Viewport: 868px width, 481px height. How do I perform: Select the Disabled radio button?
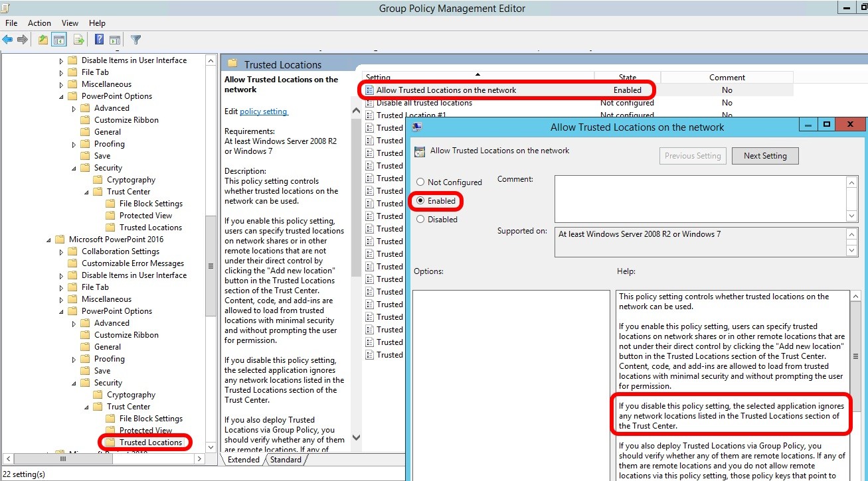[x=420, y=220]
